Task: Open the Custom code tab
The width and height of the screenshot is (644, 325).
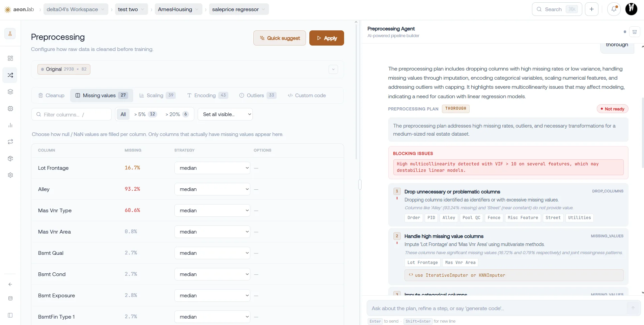Action: point(307,96)
